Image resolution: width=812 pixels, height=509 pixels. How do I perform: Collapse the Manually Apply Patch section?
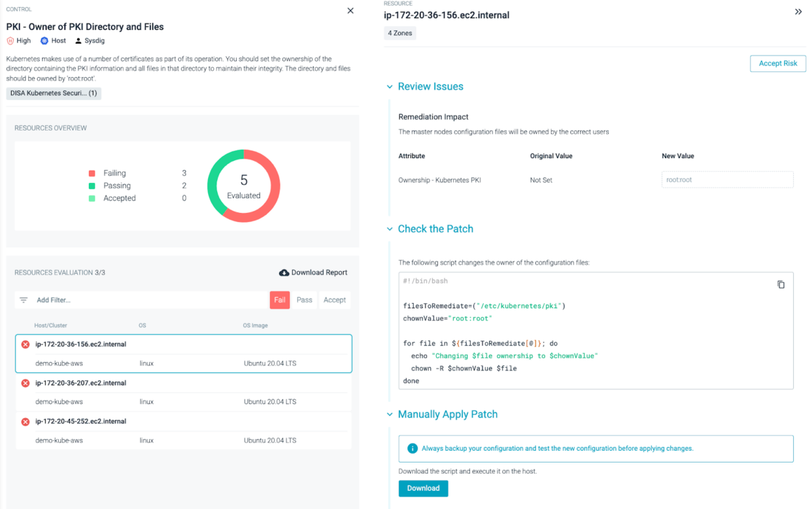[x=389, y=414]
